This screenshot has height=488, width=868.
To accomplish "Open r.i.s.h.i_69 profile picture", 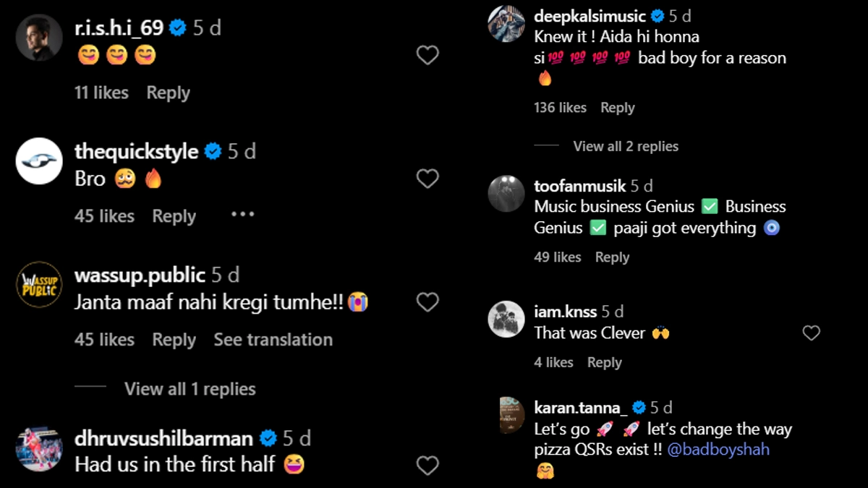I will [39, 38].
